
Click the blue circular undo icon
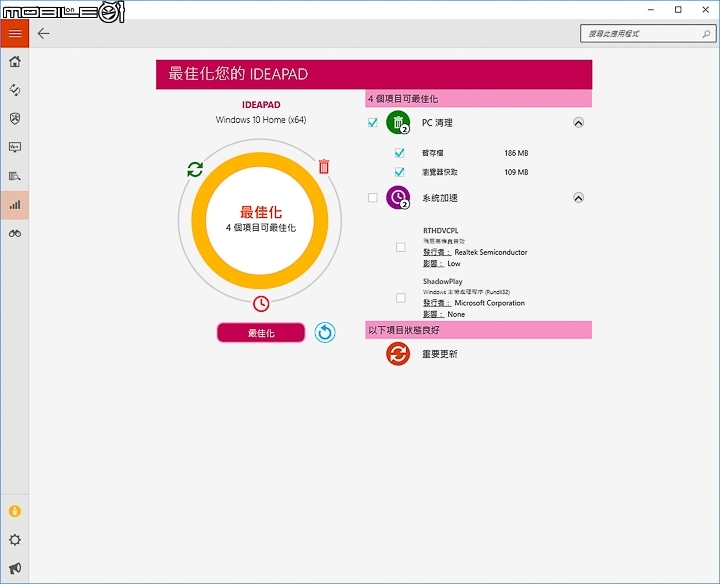point(325,332)
